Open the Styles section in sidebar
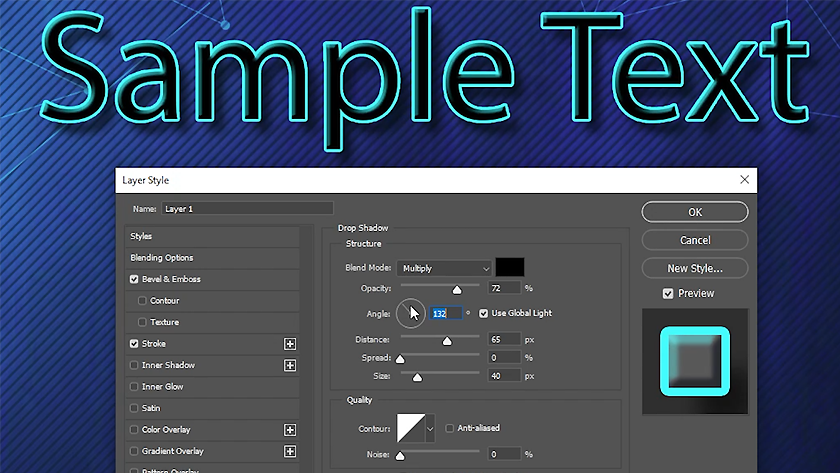This screenshot has width=840, height=473. 142,236
